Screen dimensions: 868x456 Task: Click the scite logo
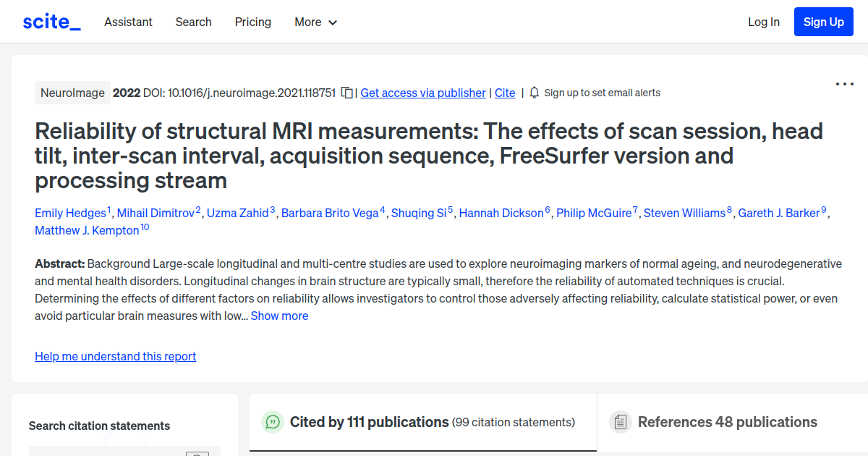51,21
